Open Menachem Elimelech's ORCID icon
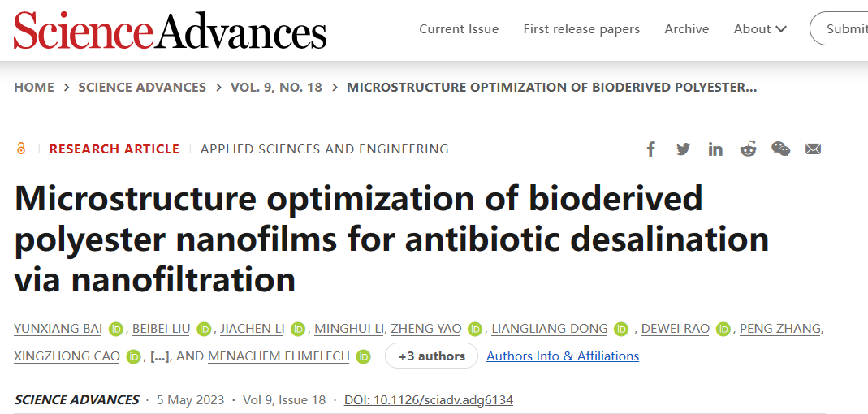Viewport: 868px width, 414px height. click(363, 357)
